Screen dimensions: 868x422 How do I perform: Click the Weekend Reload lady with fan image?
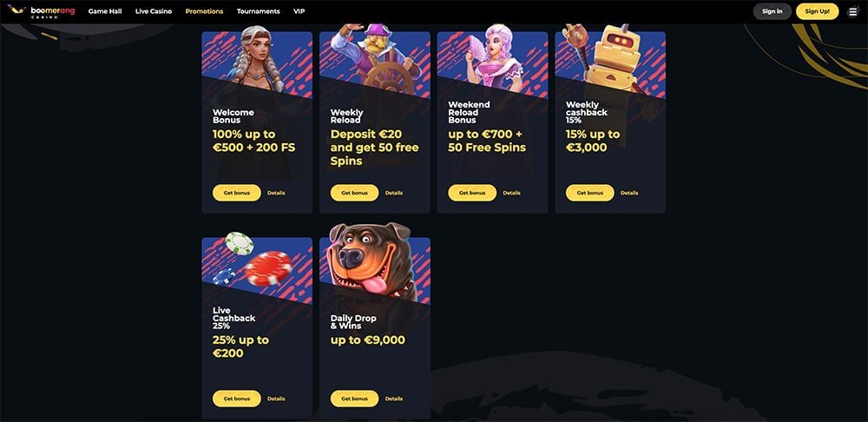(x=495, y=57)
